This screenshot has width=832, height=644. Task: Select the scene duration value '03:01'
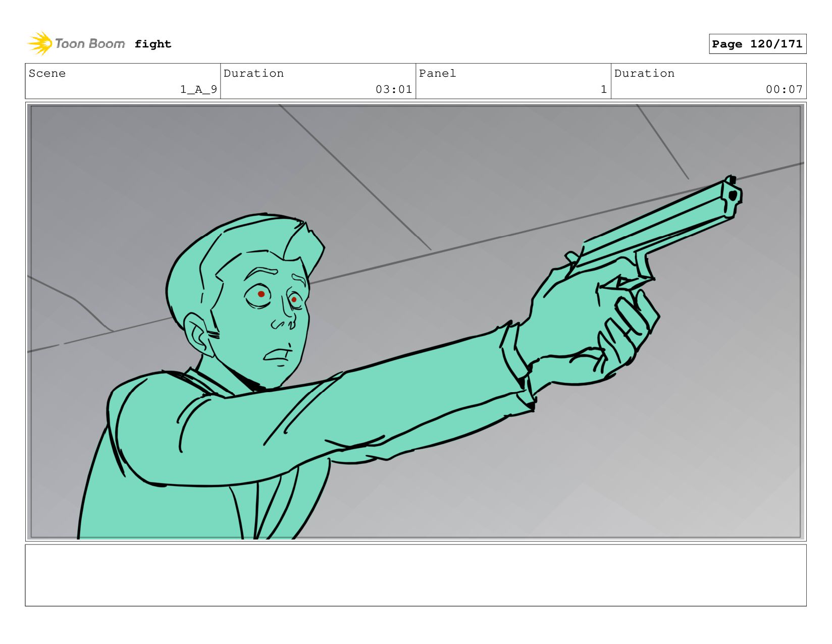tap(394, 89)
